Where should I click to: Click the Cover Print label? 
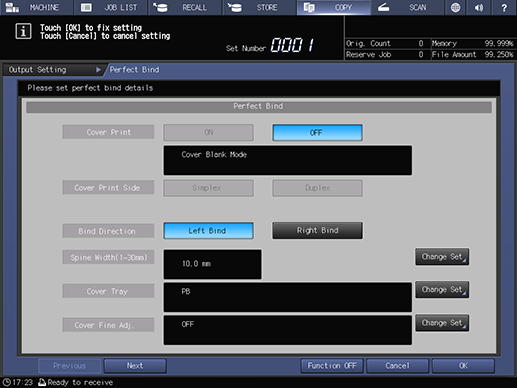click(108, 132)
